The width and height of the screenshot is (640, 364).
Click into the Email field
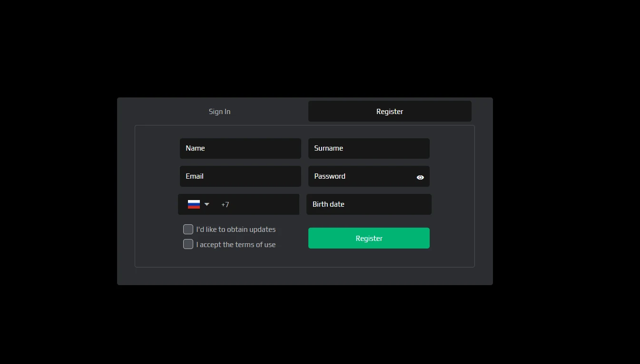[x=240, y=176]
